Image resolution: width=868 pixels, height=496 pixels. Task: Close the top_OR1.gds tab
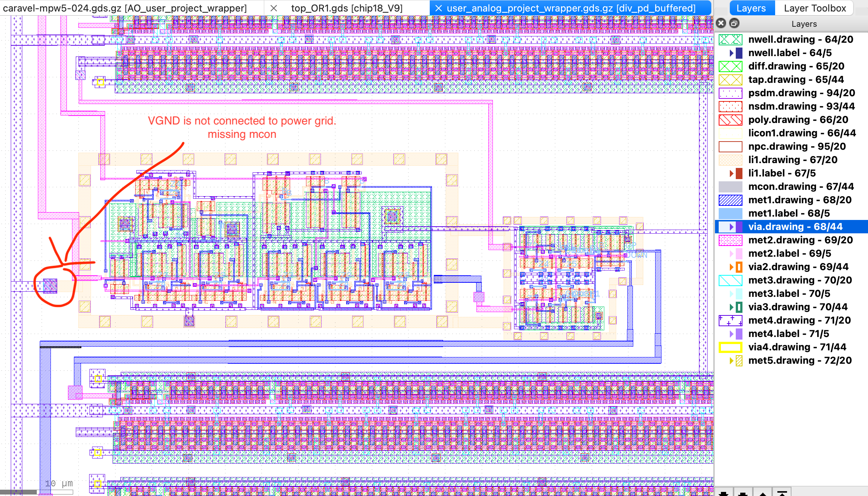pyautogui.click(x=274, y=8)
